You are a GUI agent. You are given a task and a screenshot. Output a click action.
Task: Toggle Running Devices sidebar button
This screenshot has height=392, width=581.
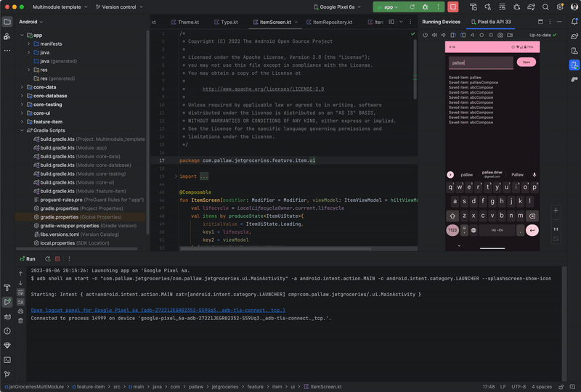(574, 65)
